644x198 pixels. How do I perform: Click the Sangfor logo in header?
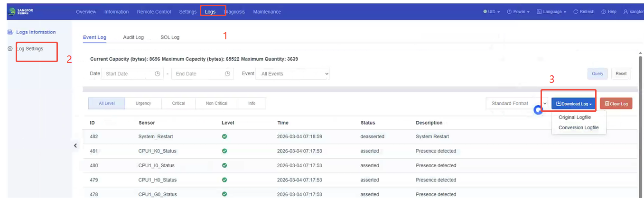(25, 11)
